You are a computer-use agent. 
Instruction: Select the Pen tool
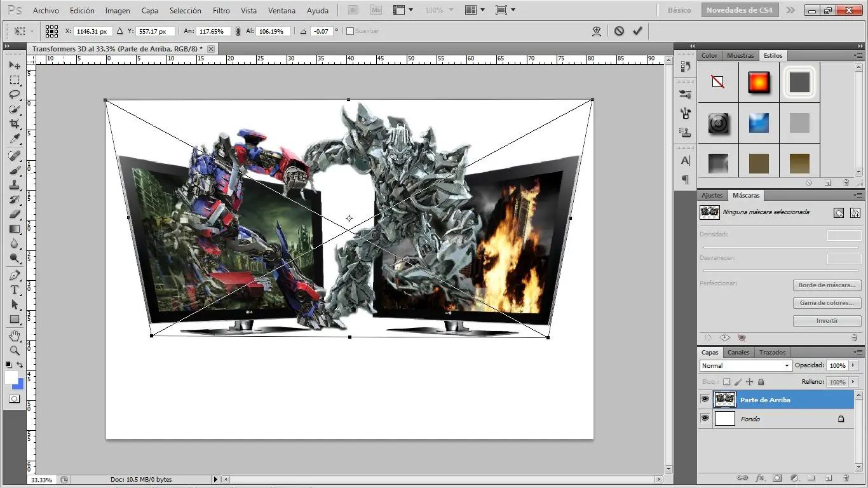point(14,275)
